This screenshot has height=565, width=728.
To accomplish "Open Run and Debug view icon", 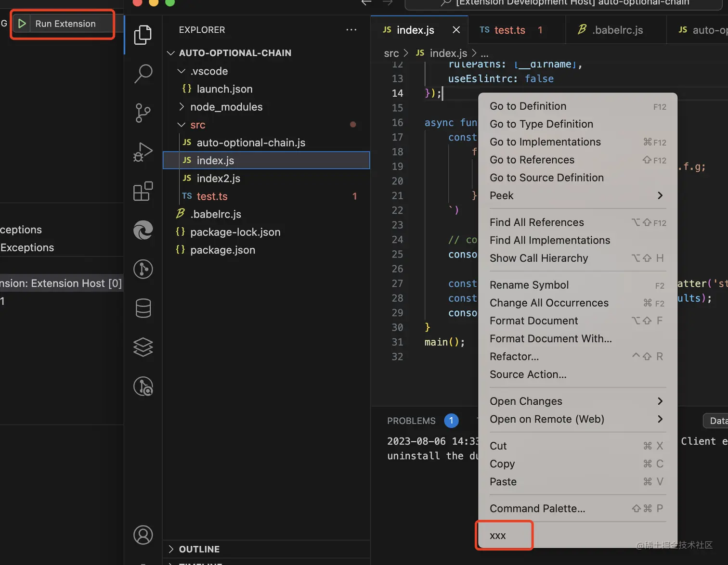I will [143, 152].
